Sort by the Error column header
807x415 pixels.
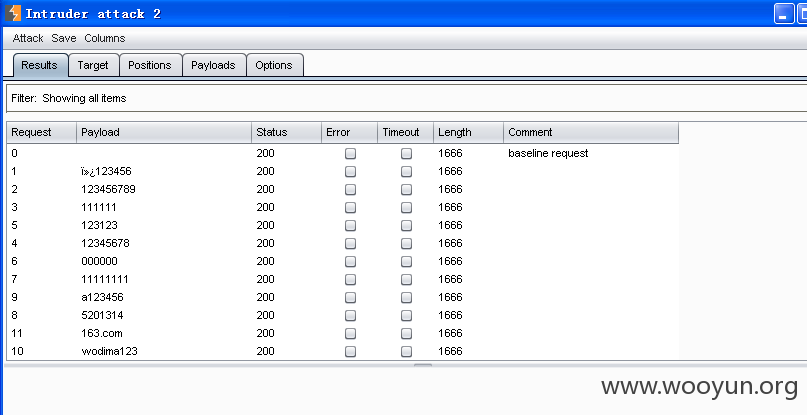(349, 132)
